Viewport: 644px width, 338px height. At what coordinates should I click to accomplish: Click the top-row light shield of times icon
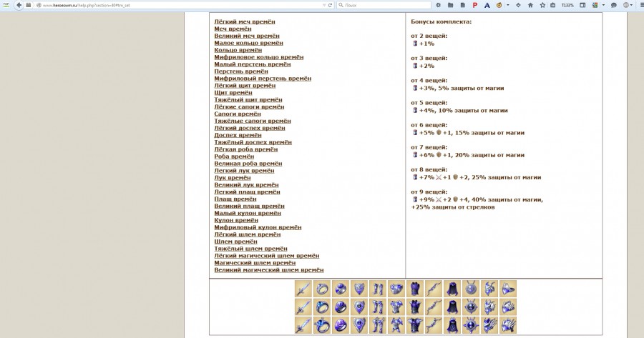[358, 289]
